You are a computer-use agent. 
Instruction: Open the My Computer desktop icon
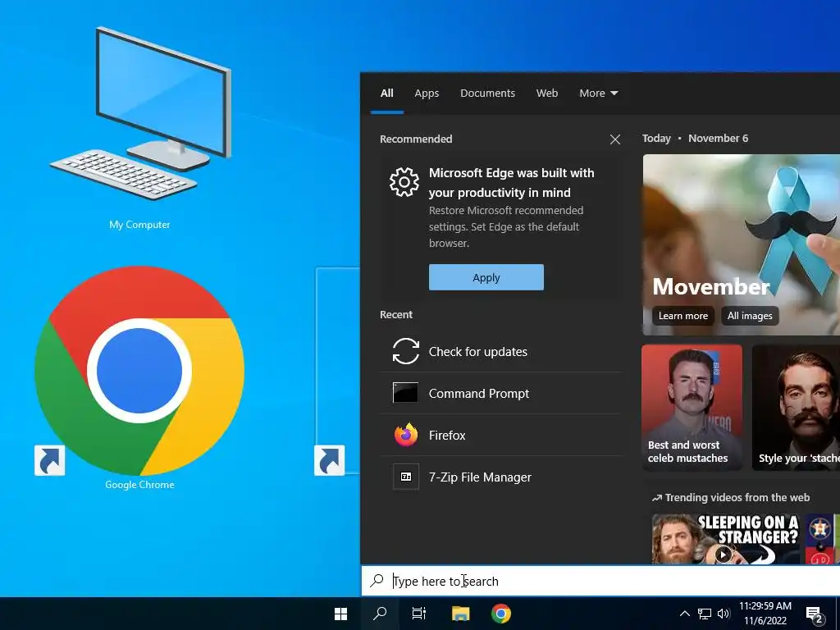pos(140,126)
